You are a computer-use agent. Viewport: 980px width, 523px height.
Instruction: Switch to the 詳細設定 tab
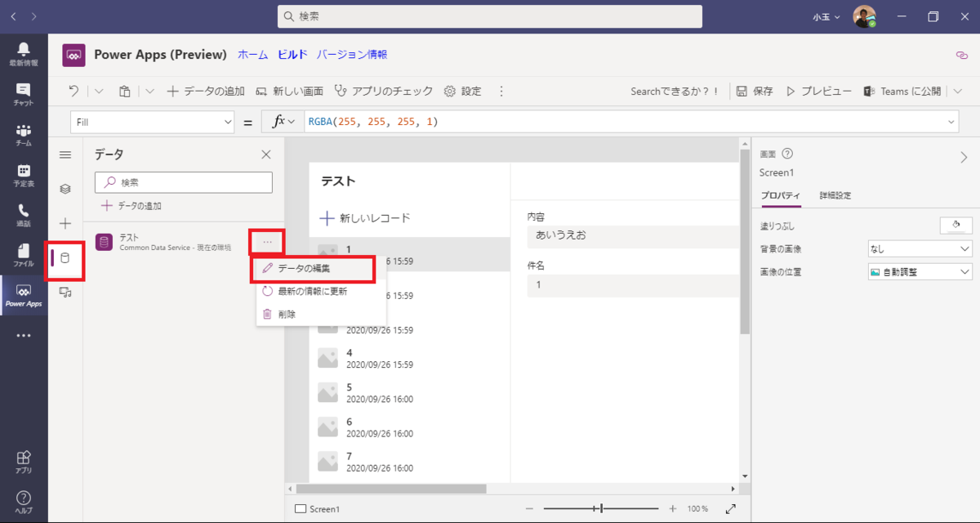pyautogui.click(x=835, y=195)
